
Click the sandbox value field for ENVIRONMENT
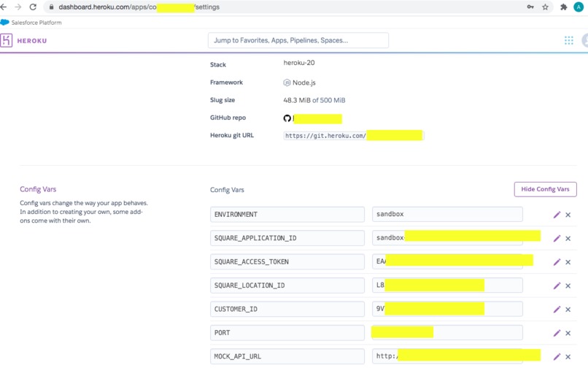coord(447,214)
